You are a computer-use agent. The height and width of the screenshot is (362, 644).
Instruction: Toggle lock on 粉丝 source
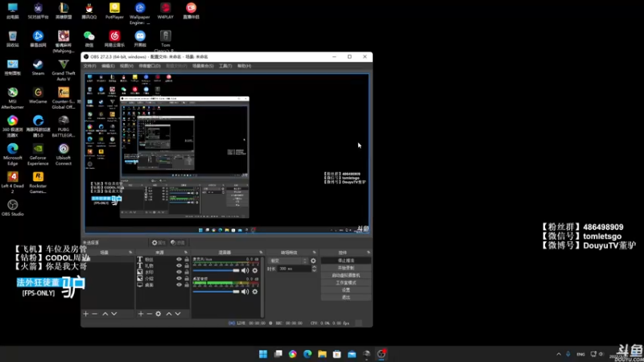187,259
